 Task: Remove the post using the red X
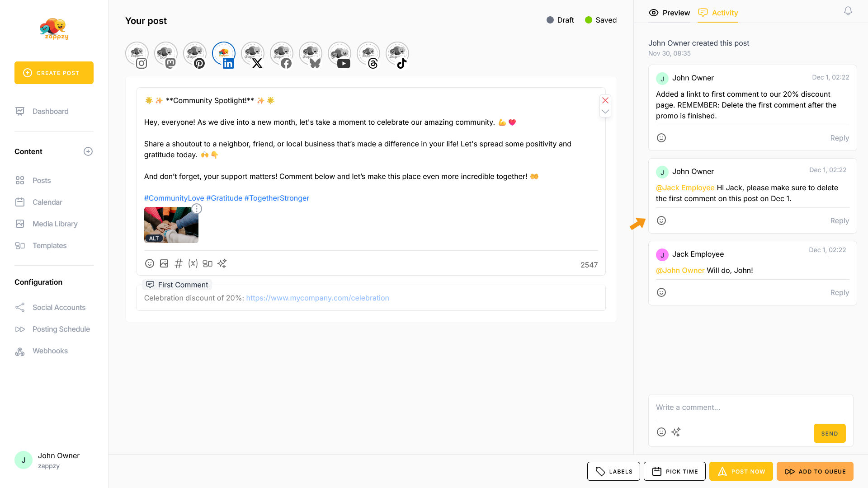tap(605, 100)
